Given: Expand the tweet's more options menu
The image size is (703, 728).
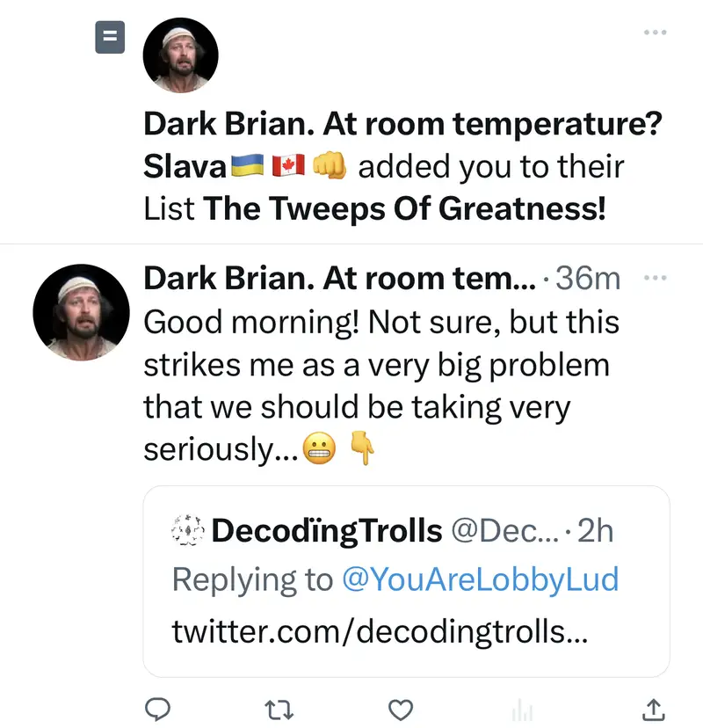Looking at the screenshot, I should pos(656,278).
